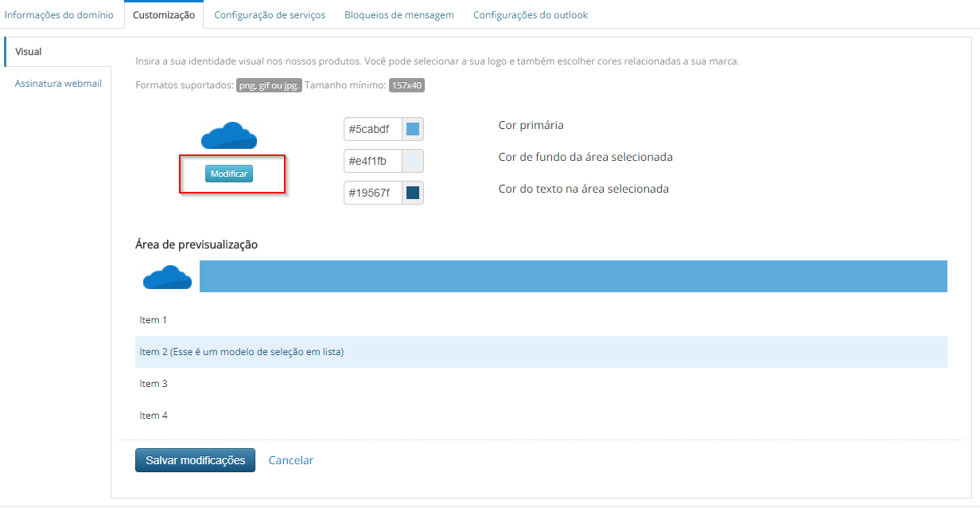Open the Informações do domínio tab
Image resolution: width=980 pixels, height=508 pixels.
(x=60, y=15)
